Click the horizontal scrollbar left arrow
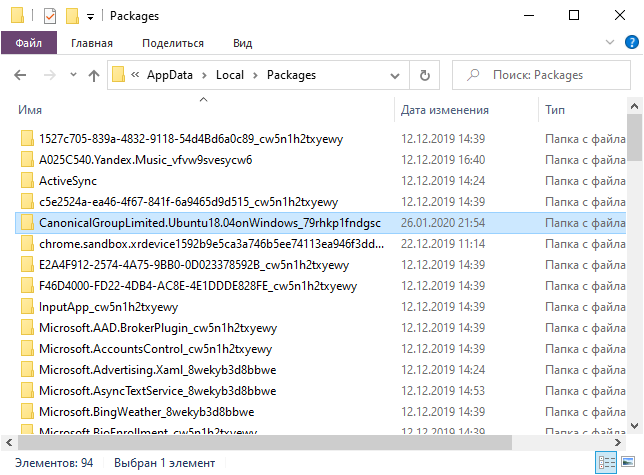This screenshot has height=475, width=644. point(9,442)
